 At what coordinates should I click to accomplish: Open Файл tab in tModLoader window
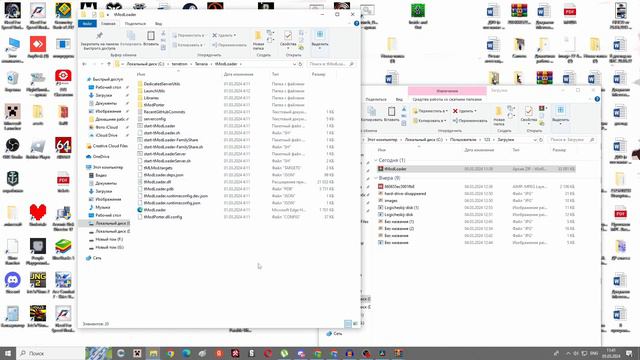(87, 24)
